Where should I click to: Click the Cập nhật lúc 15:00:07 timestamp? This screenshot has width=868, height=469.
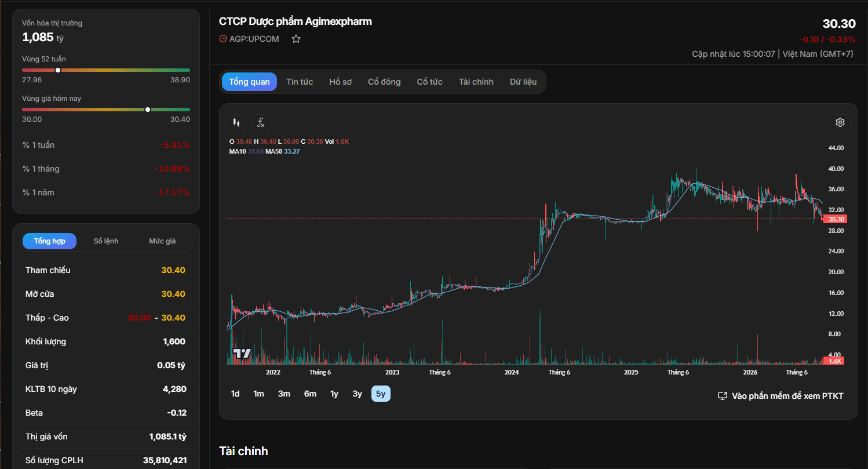click(x=734, y=54)
